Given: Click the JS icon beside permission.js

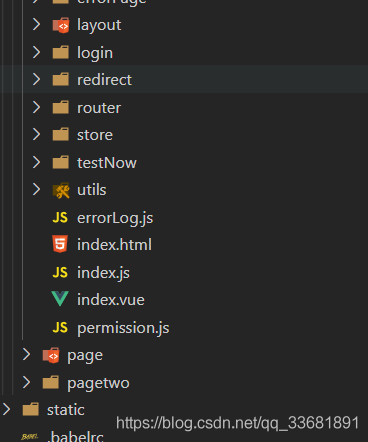Looking at the screenshot, I should click(60, 327).
